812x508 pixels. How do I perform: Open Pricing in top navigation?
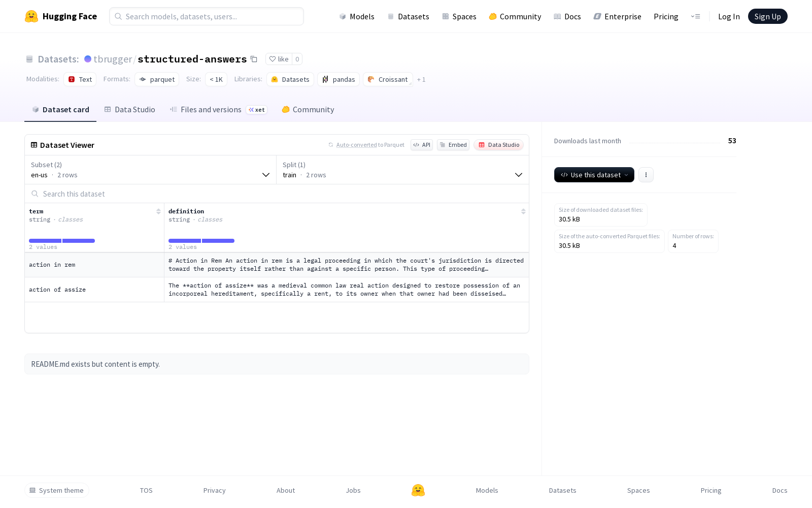point(666,16)
